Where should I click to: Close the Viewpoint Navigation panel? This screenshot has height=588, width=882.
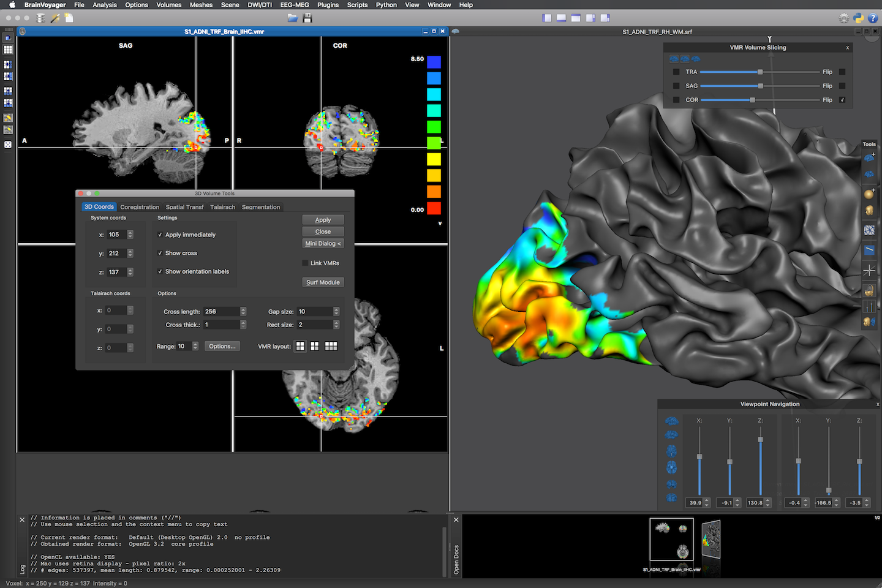pos(878,404)
